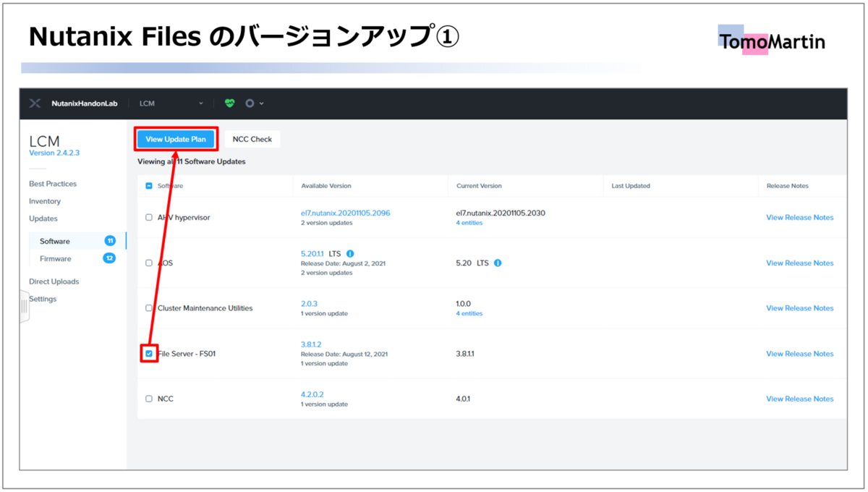View Release Notes for NCC
The width and height of the screenshot is (868, 492).
coord(800,399)
